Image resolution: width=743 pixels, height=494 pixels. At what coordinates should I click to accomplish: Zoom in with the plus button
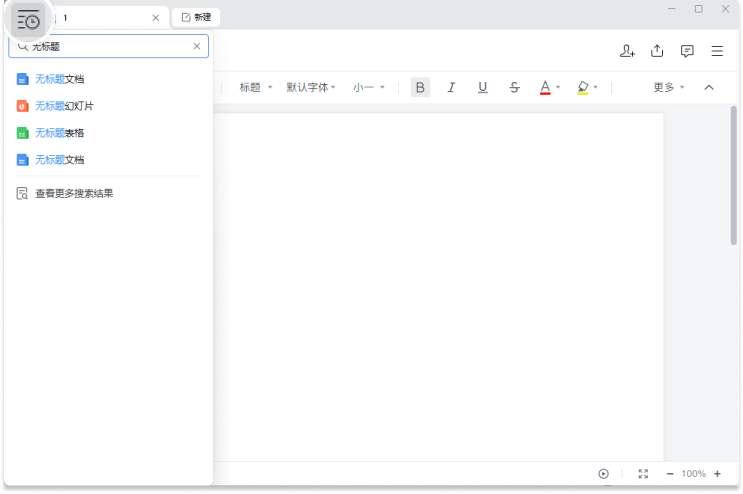717,474
